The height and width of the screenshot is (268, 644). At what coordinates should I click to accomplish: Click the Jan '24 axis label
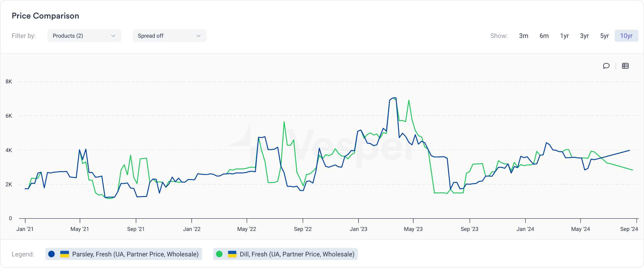pyautogui.click(x=525, y=229)
